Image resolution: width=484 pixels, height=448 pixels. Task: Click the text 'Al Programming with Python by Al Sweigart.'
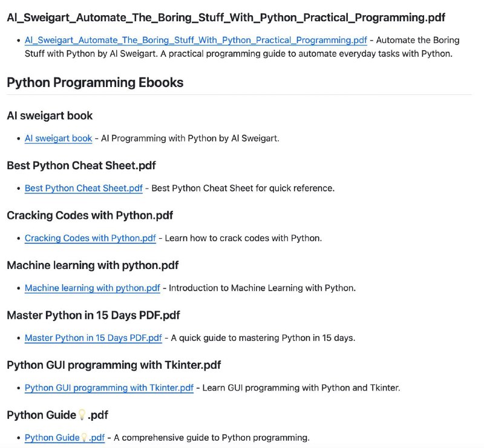pos(190,138)
